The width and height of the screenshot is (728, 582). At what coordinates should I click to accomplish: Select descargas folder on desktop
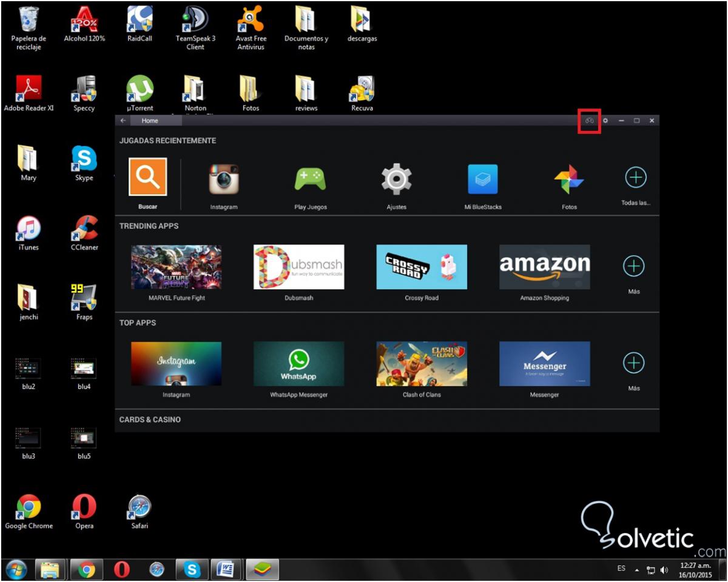pos(362,24)
